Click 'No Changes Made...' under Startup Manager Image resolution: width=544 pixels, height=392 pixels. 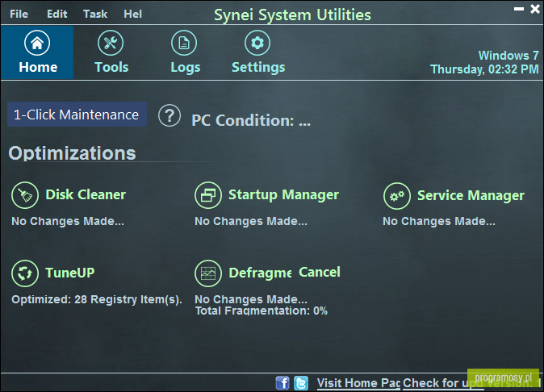tap(251, 221)
